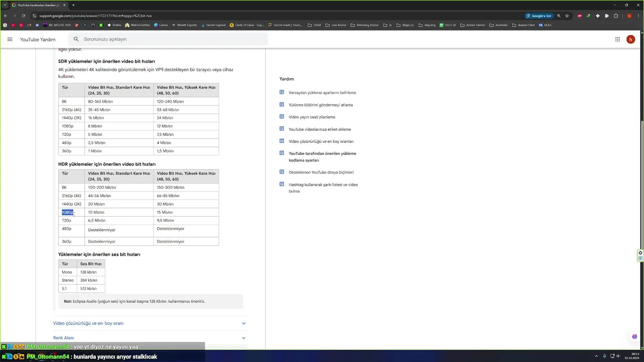Open the taskbar clock and date
This screenshot has height=362, width=644.
point(632,356)
